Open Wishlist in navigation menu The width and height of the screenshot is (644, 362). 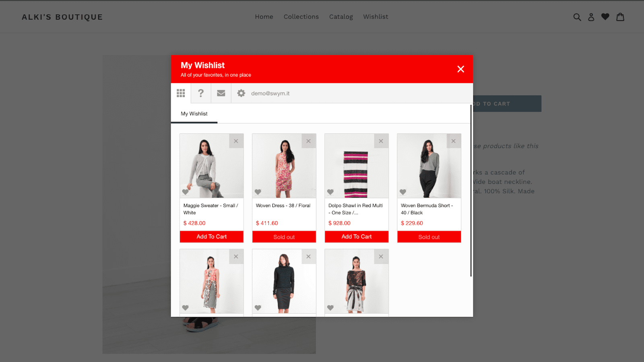point(376,17)
